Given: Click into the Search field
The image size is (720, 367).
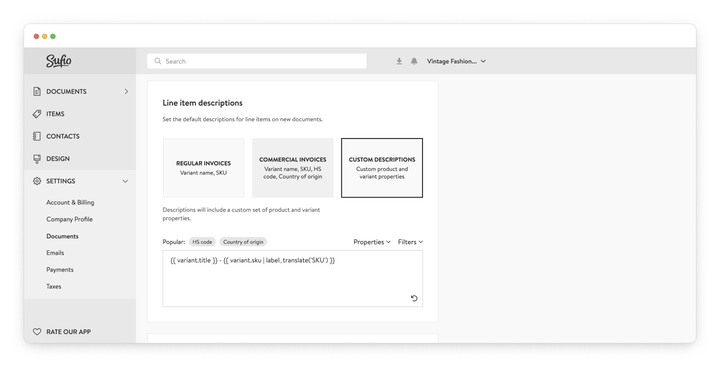Looking at the screenshot, I should tap(257, 61).
